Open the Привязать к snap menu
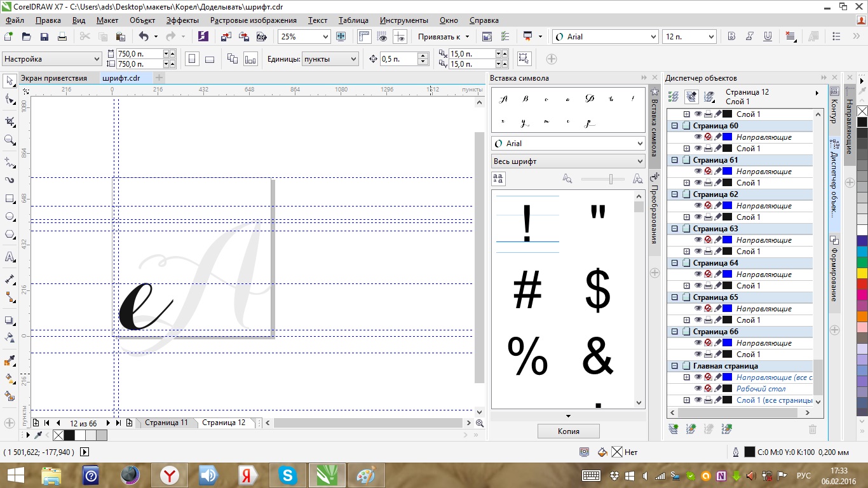The height and width of the screenshot is (488, 868). pyautogui.click(x=443, y=37)
